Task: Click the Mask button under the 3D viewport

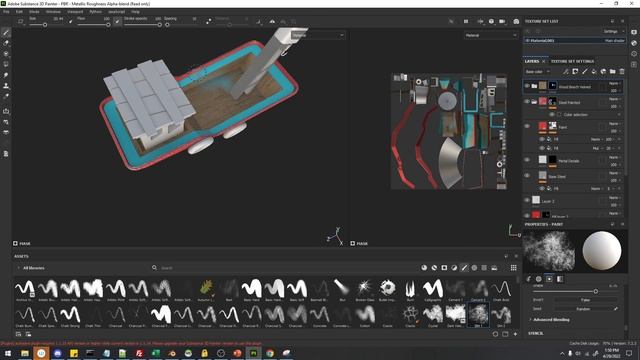Action: pyautogui.click(x=22, y=244)
